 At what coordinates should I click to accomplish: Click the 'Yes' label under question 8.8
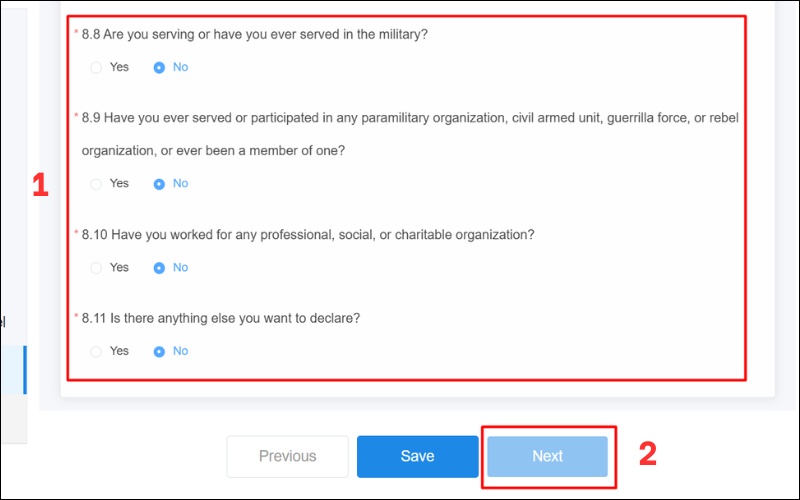point(119,67)
